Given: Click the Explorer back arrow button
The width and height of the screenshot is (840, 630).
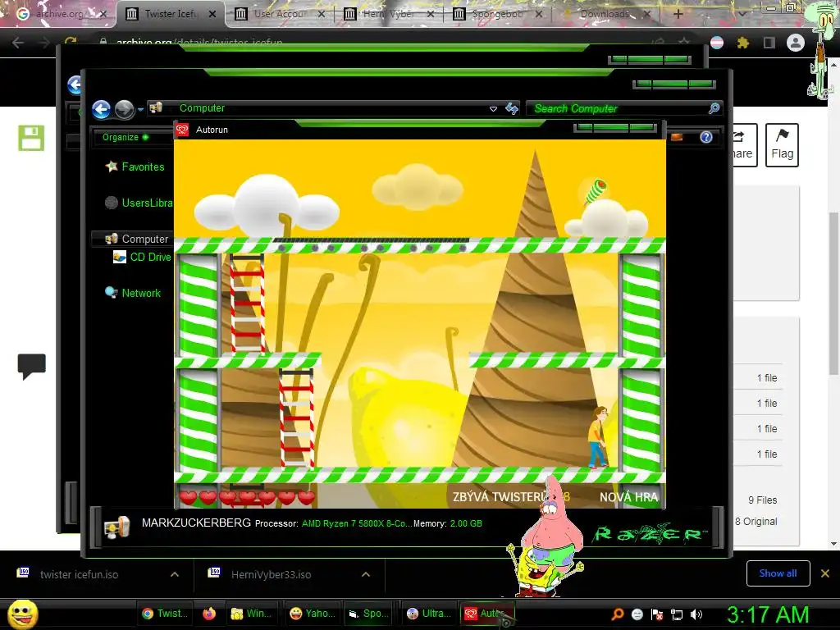Looking at the screenshot, I should (101, 109).
